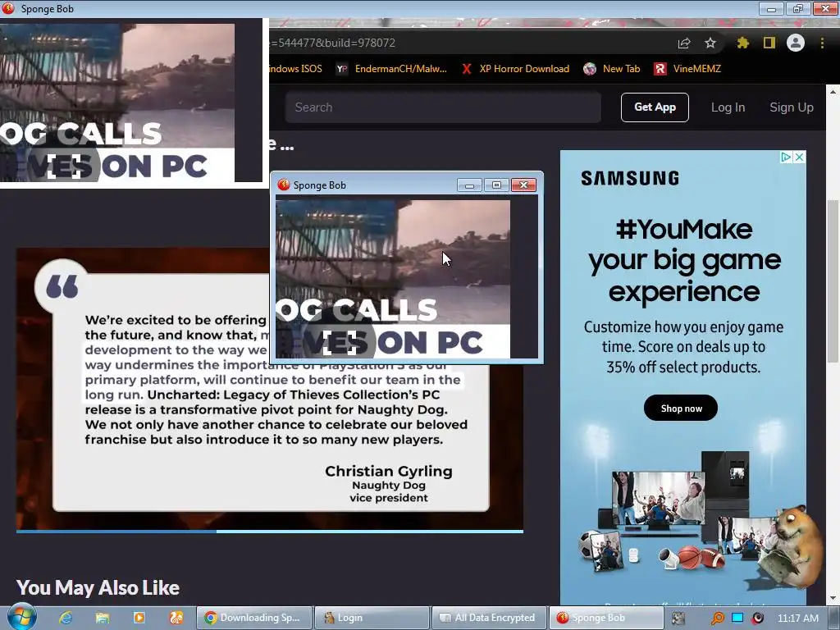
Task: Click the 11:17 AM system clock
Action: (x=798, y=619)
